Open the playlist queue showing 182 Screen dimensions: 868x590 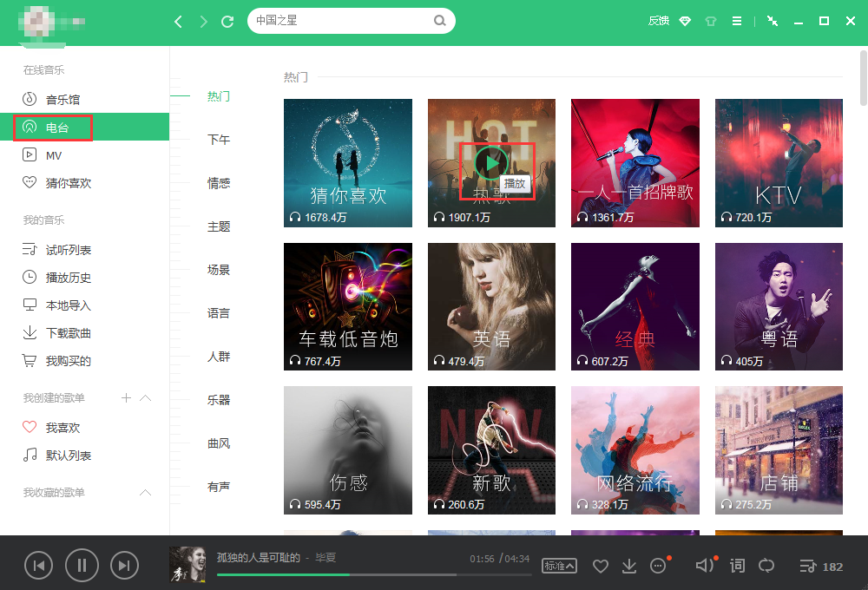tap(820, 567)
